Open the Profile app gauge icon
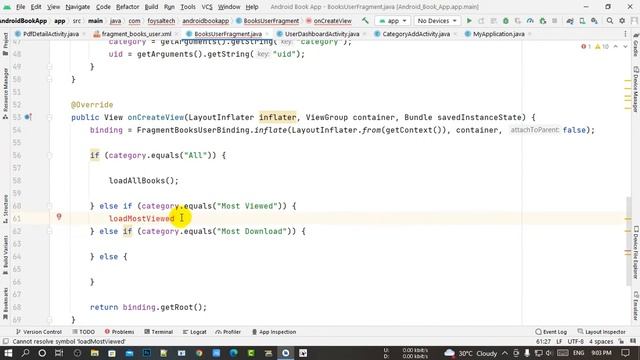 click(530, 21)
